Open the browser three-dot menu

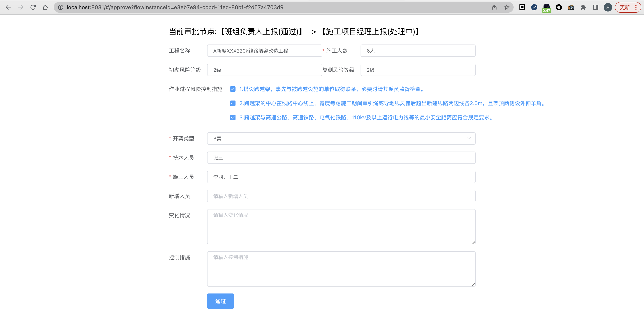pyautogui.click(x=636, y=7)
